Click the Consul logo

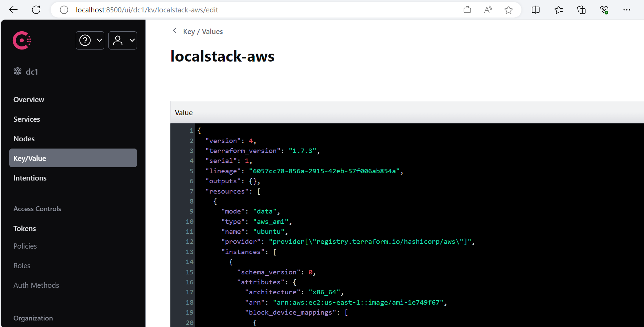tap(22, 41)
